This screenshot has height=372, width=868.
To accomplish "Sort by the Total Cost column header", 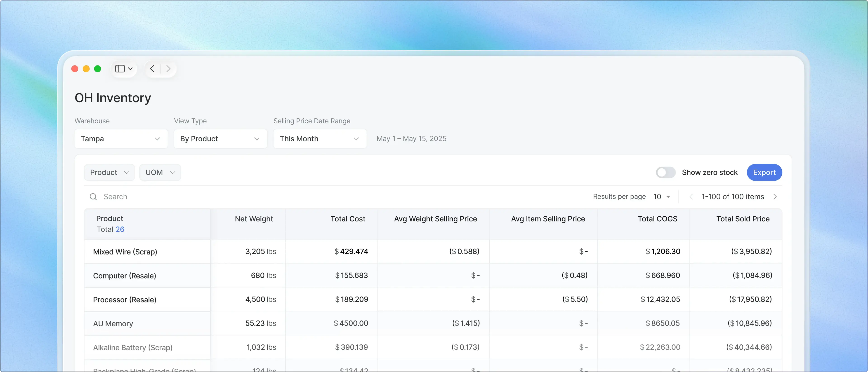I will 348,219.
